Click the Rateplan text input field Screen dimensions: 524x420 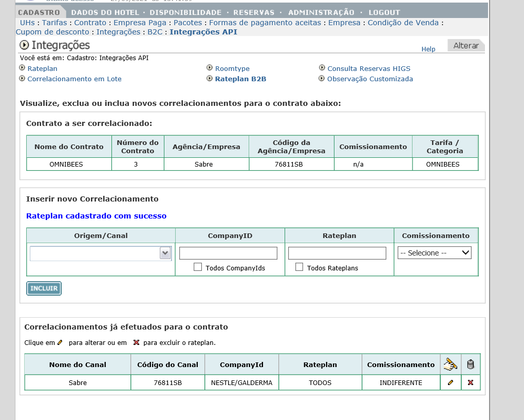[x=337, y=253]
